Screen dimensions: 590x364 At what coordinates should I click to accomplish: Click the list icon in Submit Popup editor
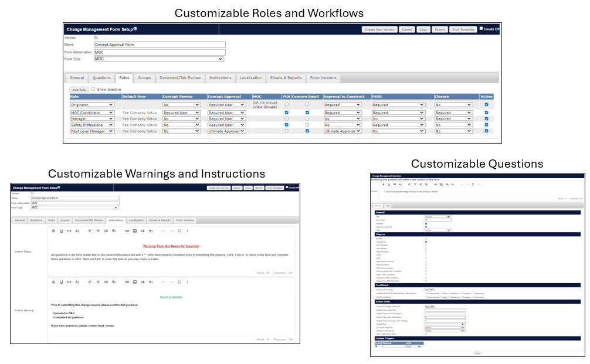click(106, 231)
